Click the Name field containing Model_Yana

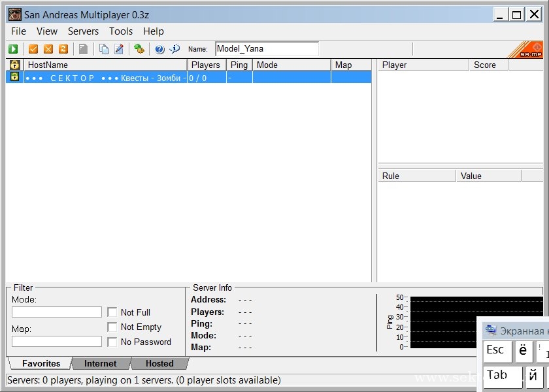267,48
